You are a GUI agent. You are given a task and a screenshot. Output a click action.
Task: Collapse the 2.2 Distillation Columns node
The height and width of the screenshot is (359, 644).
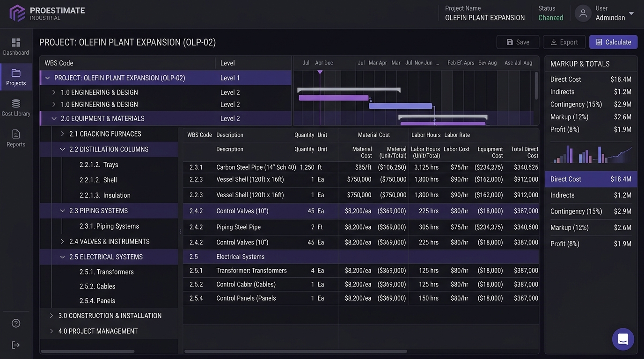(x=62, y=150)
